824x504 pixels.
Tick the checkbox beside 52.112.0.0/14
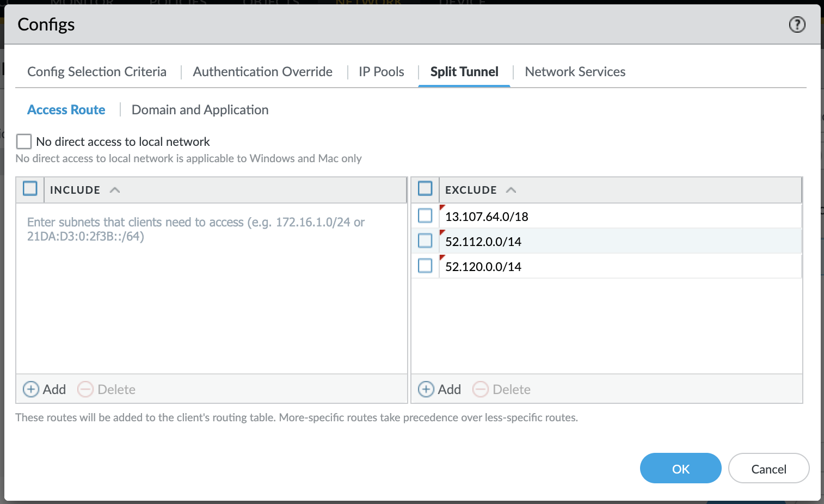[x=425, y=241]
